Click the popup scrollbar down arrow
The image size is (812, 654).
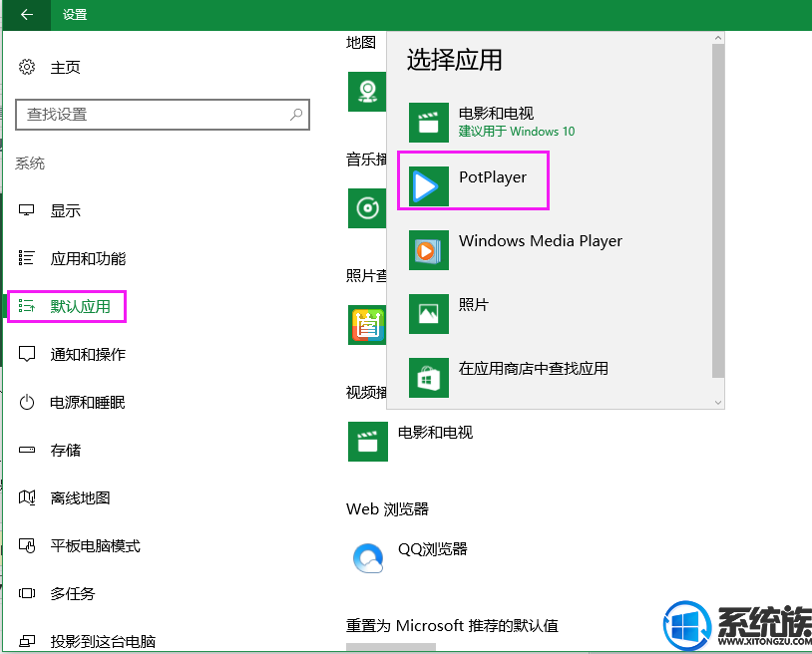point(718,402)
